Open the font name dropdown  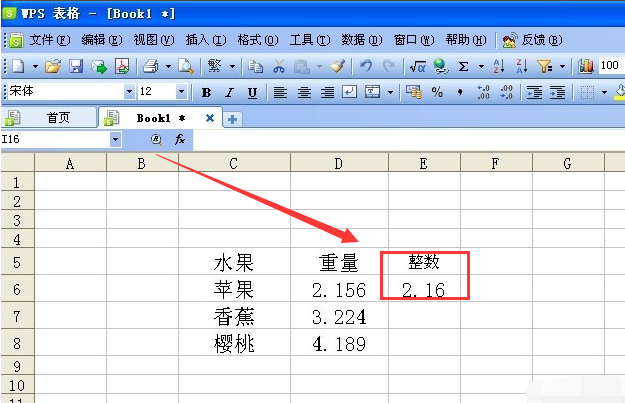[x=129, y=92]
